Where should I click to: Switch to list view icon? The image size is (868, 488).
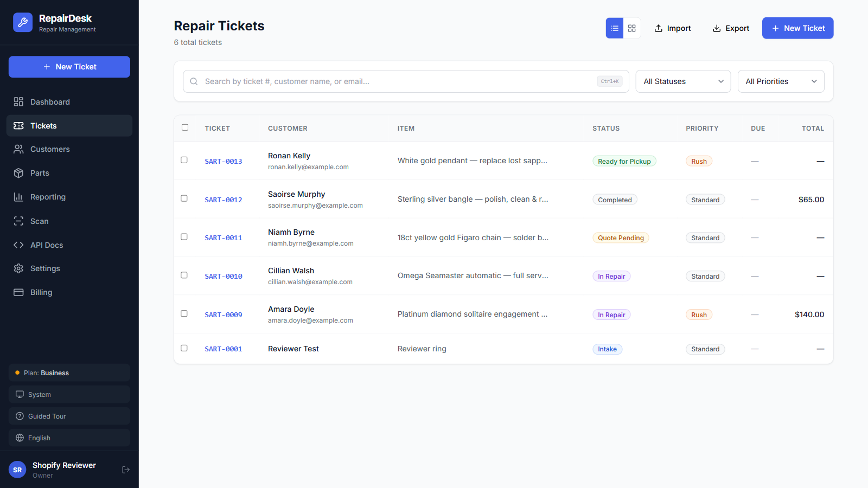615,28
